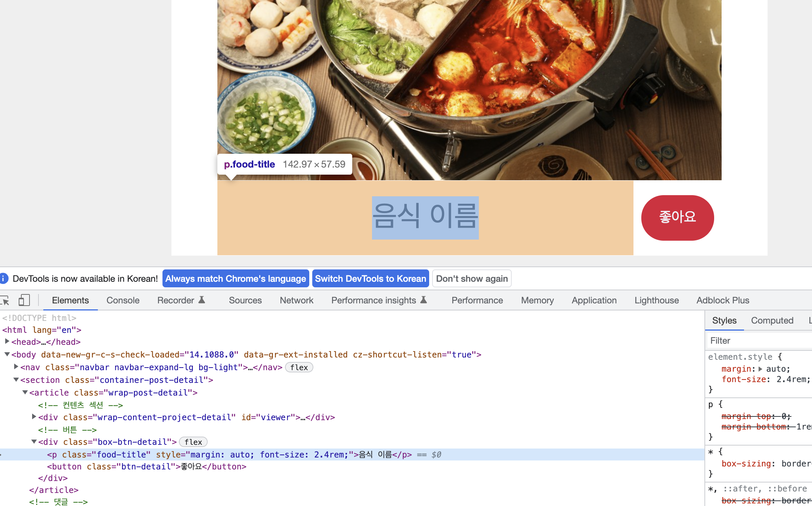Image resolution: width=812 pixels, height=506 pixels.
Task: Select the p food-title line in DOM tree
Action: pos(352,455)
